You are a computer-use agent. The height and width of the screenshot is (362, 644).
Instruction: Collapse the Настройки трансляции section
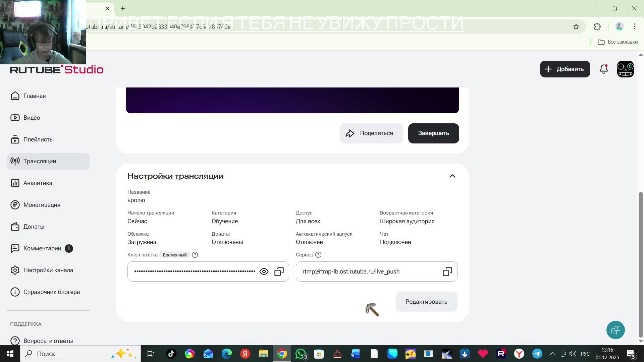452,176
